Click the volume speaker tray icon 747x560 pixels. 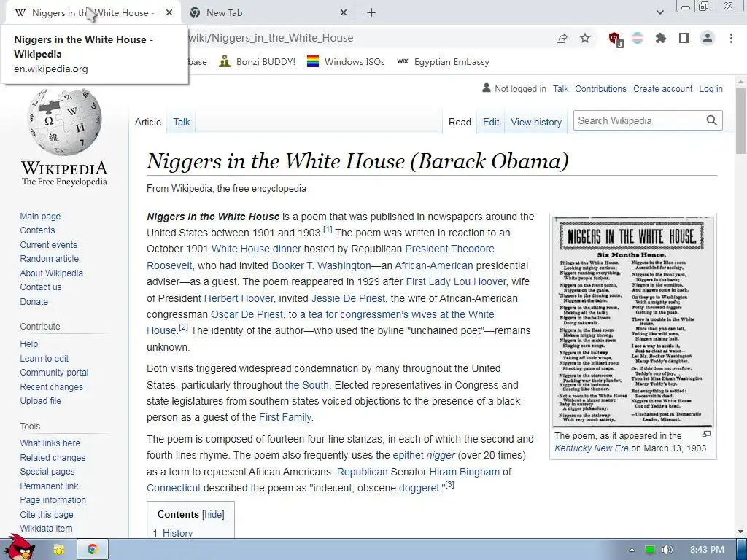667,550
